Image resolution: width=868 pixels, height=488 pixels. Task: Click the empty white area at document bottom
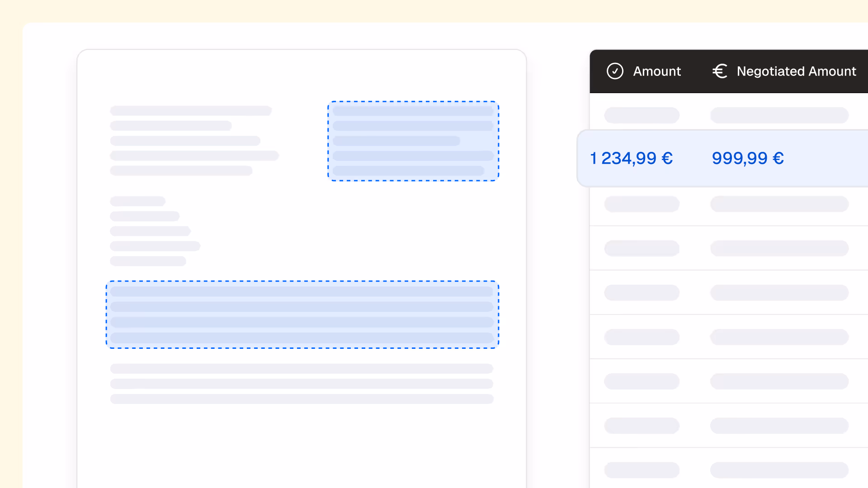(302, 447)
